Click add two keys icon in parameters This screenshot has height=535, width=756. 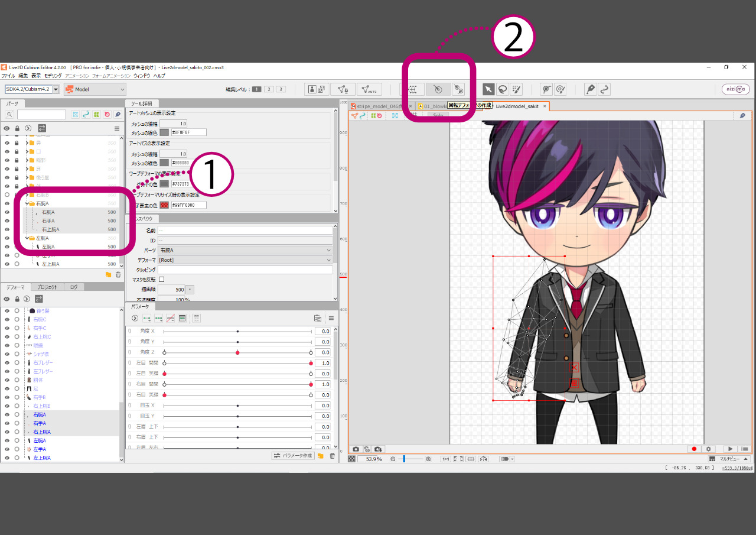147,318
